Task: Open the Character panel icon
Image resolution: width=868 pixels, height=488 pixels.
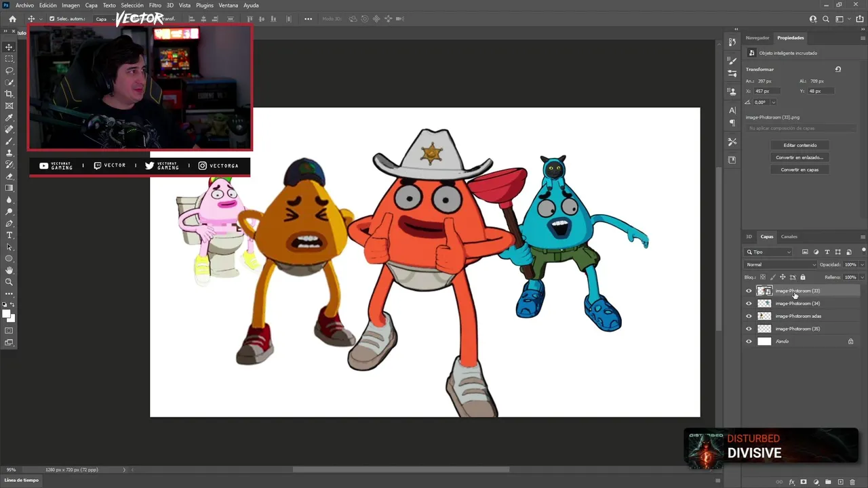Action: (x=732, y=110)
